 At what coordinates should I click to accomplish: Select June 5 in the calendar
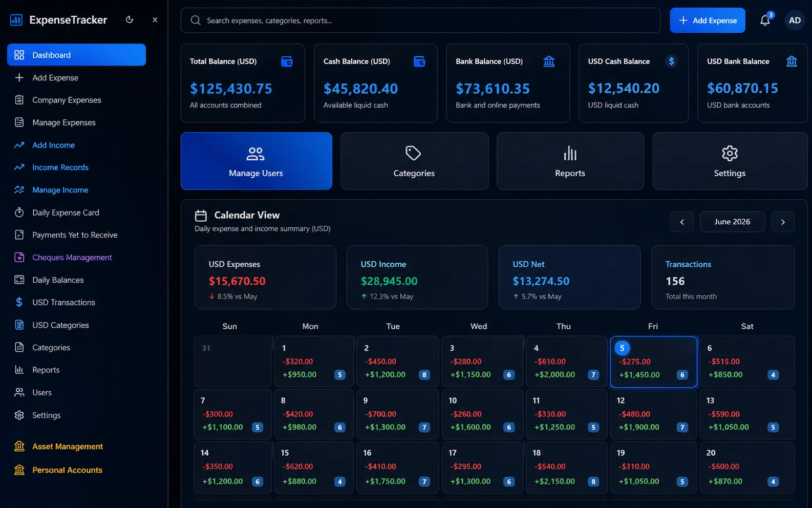654,362
